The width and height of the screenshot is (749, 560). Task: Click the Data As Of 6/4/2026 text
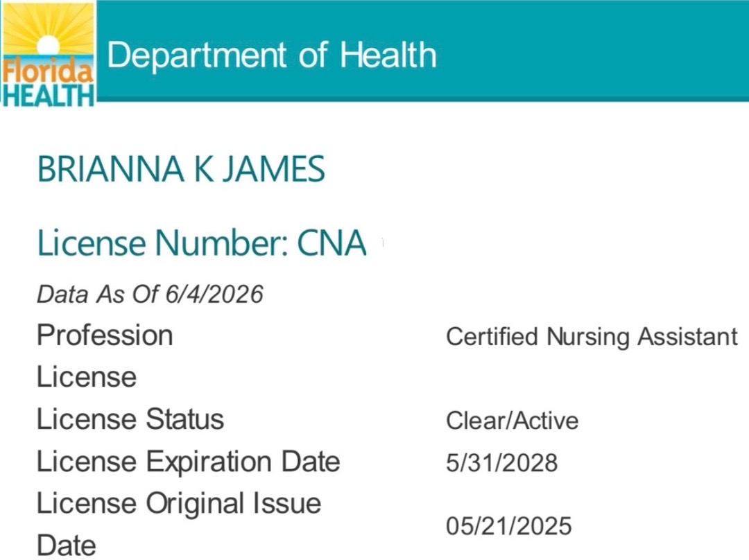pos(150,294)
